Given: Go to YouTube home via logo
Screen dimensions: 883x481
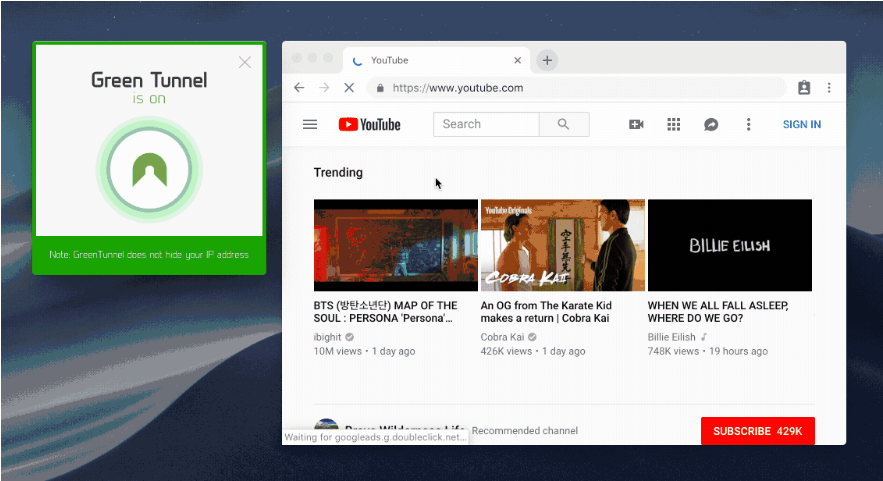Looking at the screenshot, I should (369, 124).
